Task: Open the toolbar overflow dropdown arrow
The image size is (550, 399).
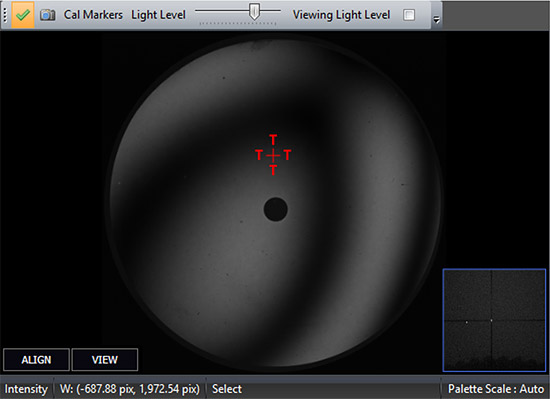Action: [x=437, y=20]
